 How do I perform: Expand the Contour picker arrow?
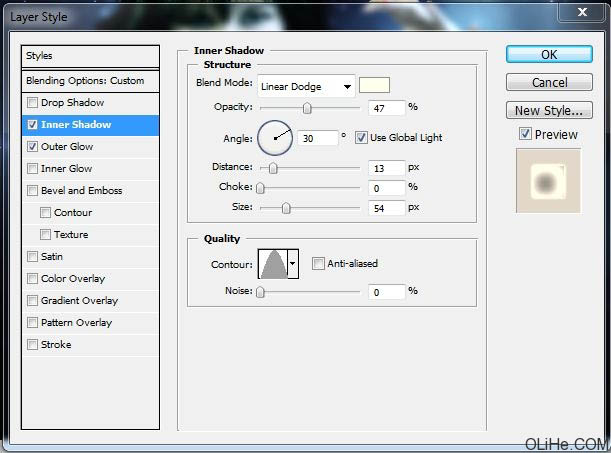click(x=293, y=264)
